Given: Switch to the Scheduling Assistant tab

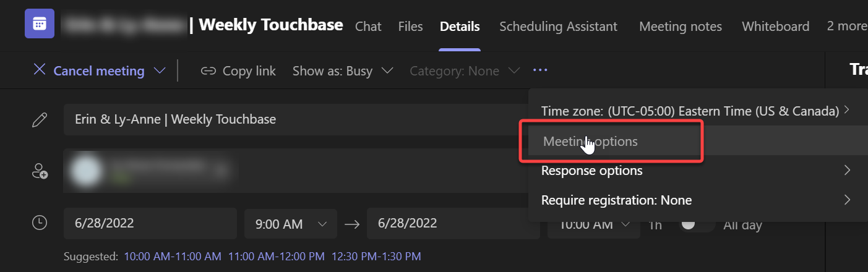Looking at the screenshot, I should (558, 27).
